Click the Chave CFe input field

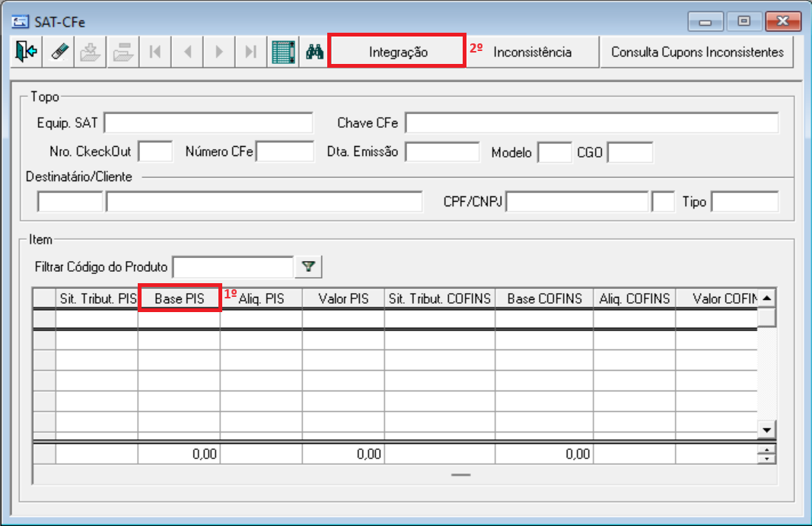click(x=592, y=123)
